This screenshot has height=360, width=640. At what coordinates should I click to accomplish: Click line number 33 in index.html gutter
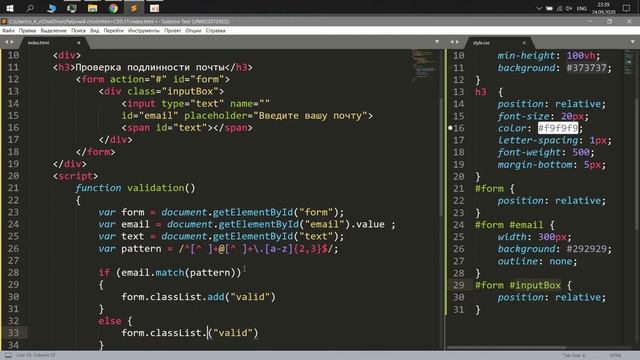(x=13, y=333)
